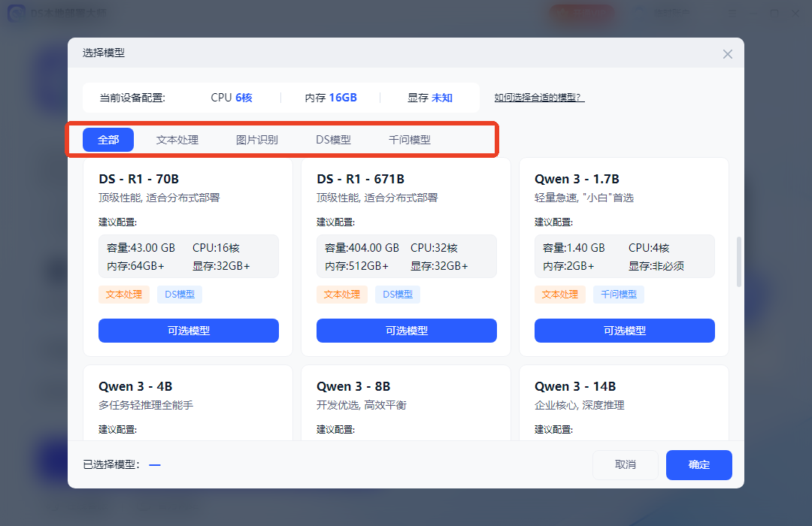Click the 已选择模型 label

(111, 465)
